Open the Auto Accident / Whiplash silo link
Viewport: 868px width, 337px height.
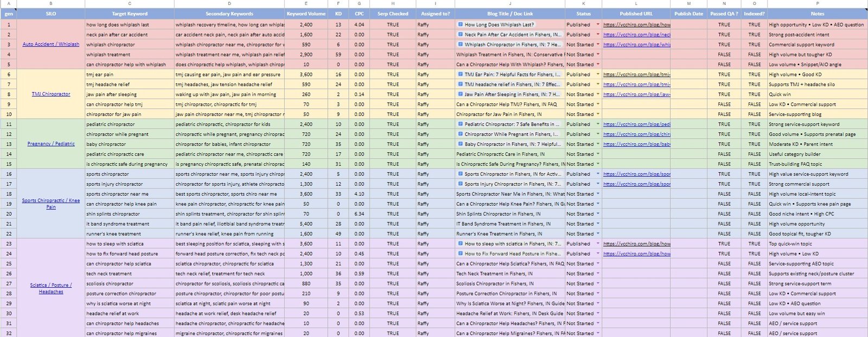pyautogui.click(x=51, y=44)
